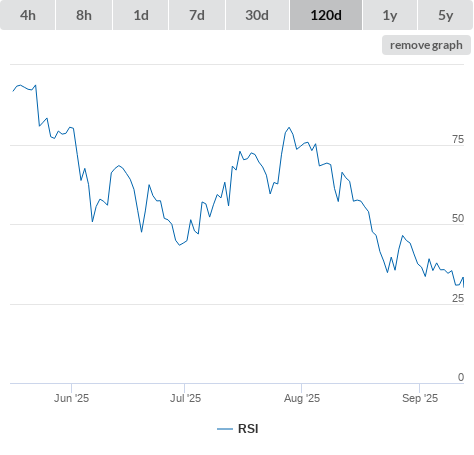Viewport: 474px width, 455px height.
Task: Select the 5y time range tab
Action: tap(446, 15)
